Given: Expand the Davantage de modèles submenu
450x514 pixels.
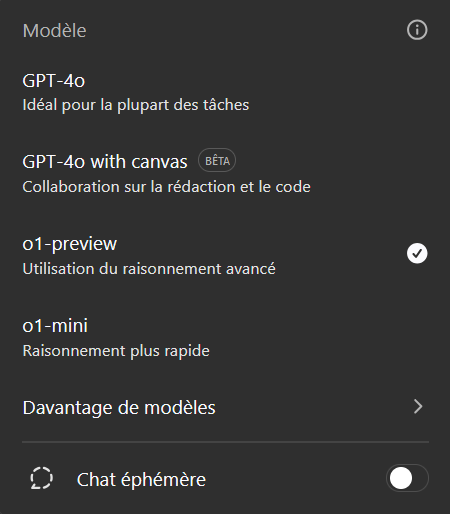Looking at the screenshot, I should click(225, 407).
